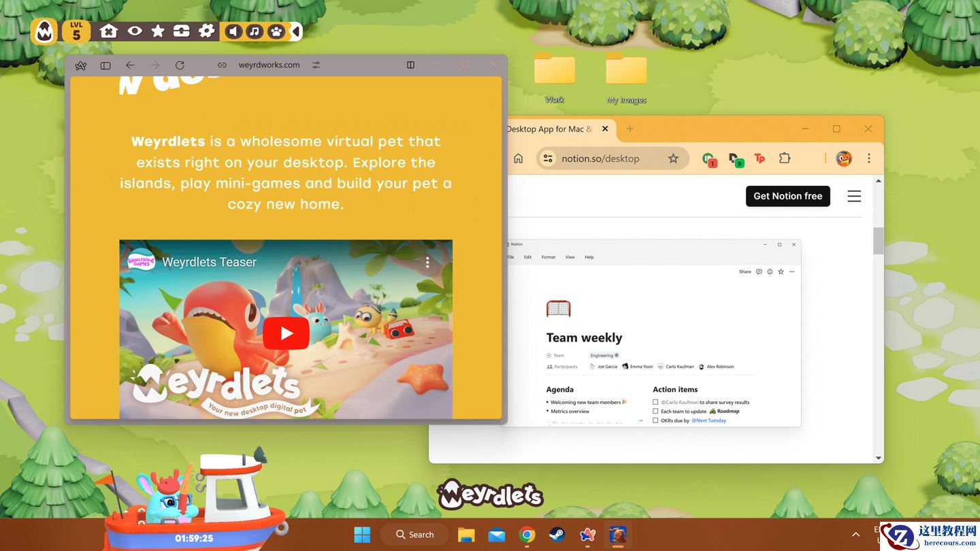The image size is (980, 551).
Task: Open the Windows Start menu
Action: tap(362, 535)
